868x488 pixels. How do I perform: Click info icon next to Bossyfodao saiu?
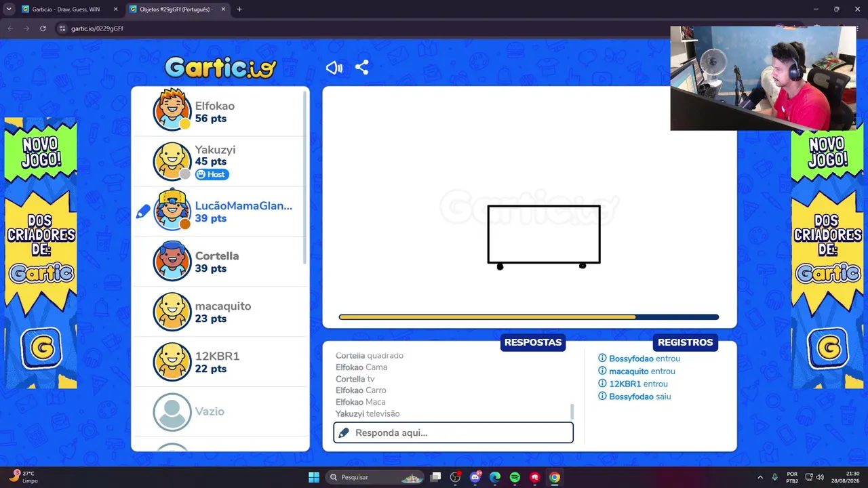602,396
